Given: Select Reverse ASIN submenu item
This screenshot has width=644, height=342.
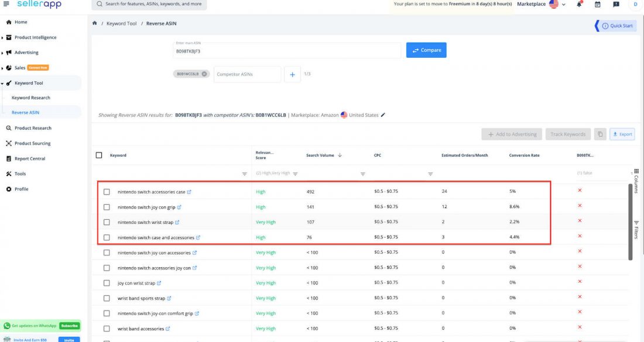Looking at the screenshot, I should 25,112.
